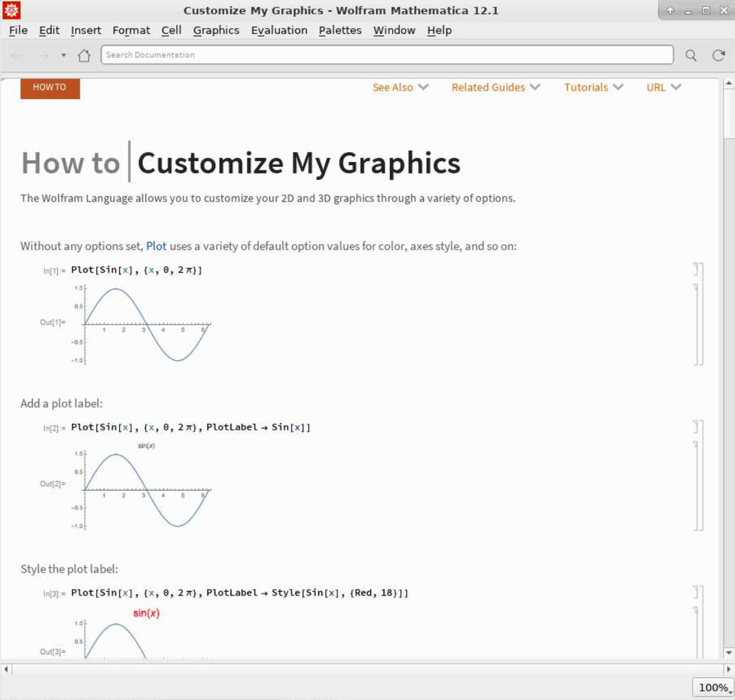Open the Graphics menu

coord(216,30)
